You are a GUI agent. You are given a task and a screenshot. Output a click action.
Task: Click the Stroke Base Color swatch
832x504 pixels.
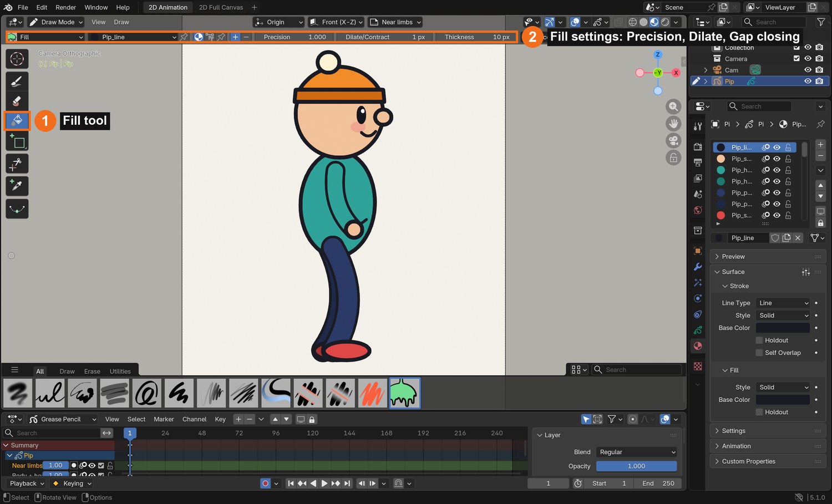coord(783,328)
